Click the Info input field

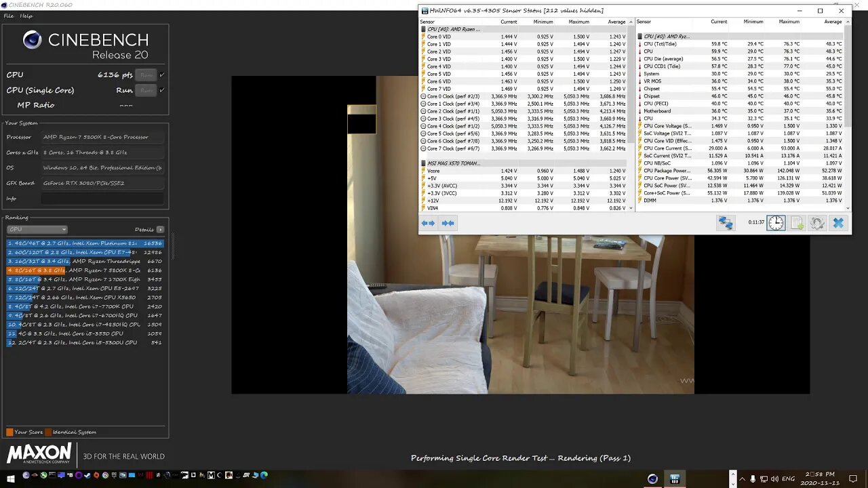(x=102, y=199)
